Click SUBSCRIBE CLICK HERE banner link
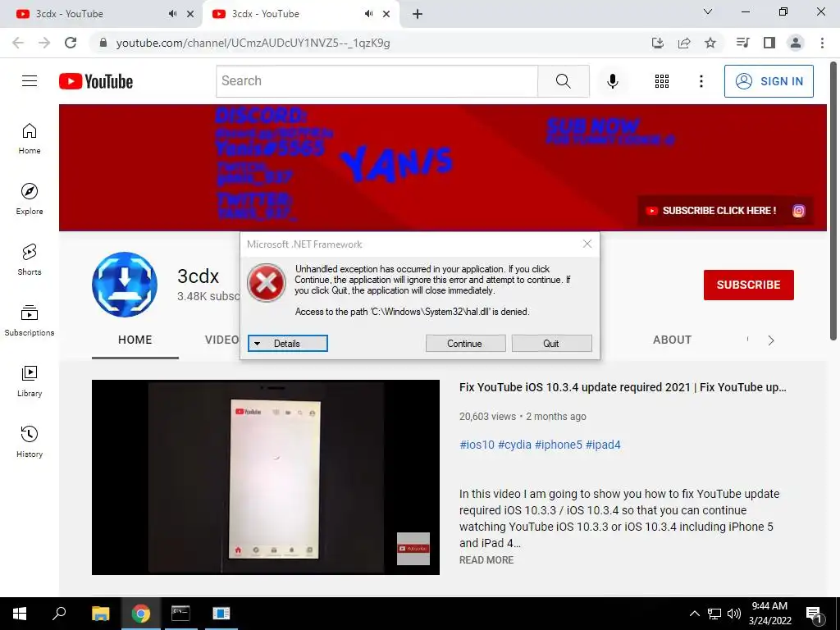This screenshot has width=840, height=630. (713, 211)
